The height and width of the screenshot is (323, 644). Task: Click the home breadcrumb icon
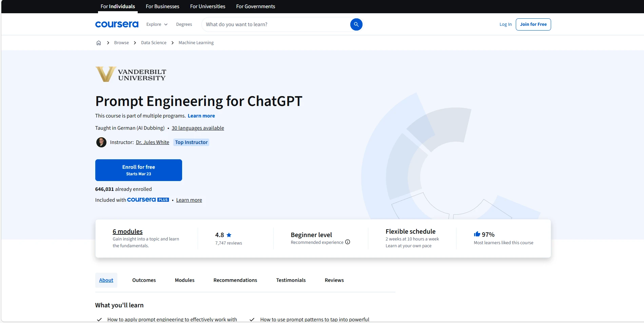[x=99, y=42]
